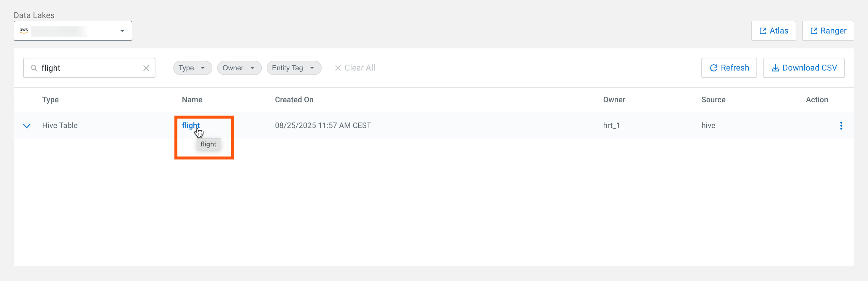Screen dimensions: 868x281
Task: Open the Owner filter dropdown
Action: point(239,68)
